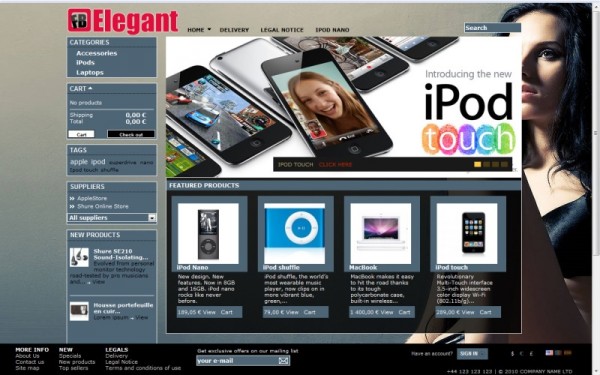Open the Shure SE210 earphones thumbnail

(79, 257)
